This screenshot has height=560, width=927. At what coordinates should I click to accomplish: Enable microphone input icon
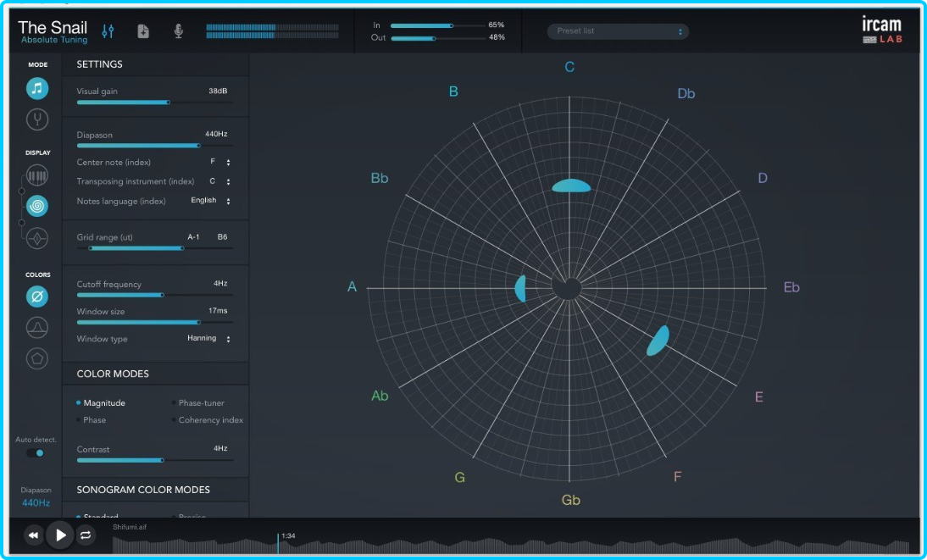(178, 31)
